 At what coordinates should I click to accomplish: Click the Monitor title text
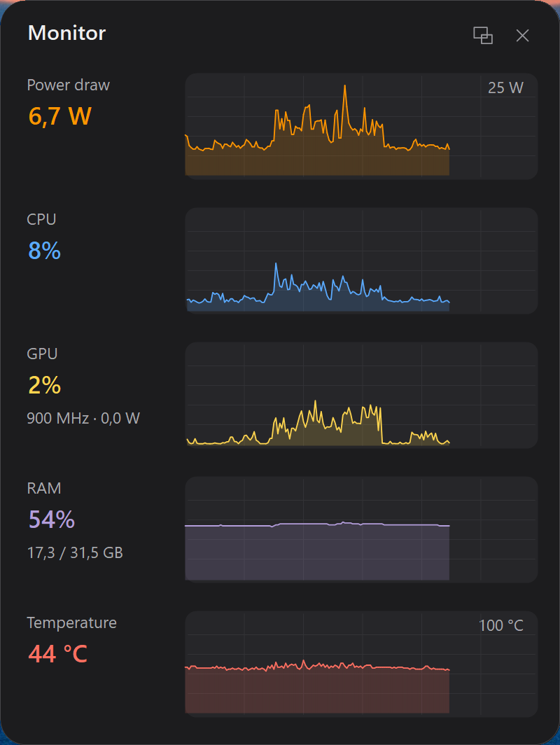tap(67, 34)
